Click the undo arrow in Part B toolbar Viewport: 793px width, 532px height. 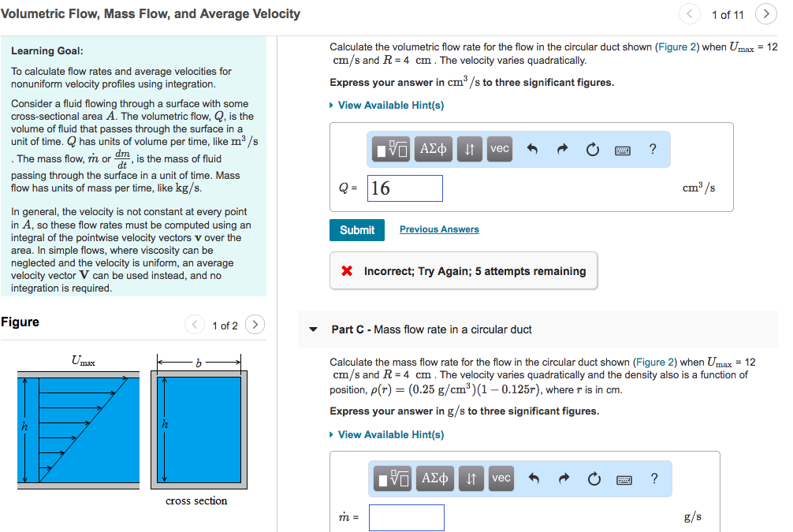pos(534,149)
